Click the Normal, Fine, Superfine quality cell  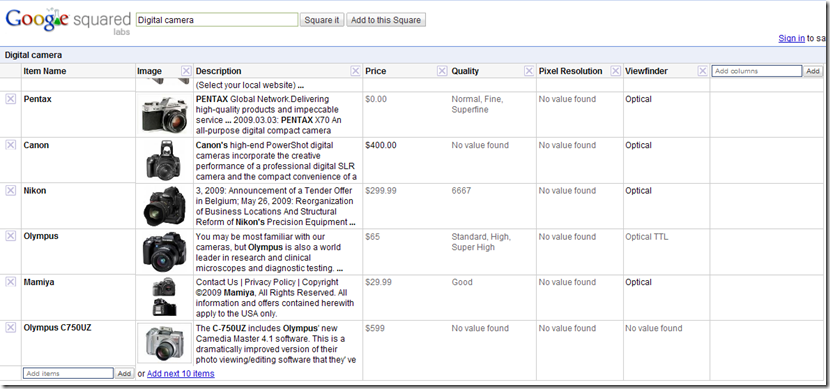point(477,104)
